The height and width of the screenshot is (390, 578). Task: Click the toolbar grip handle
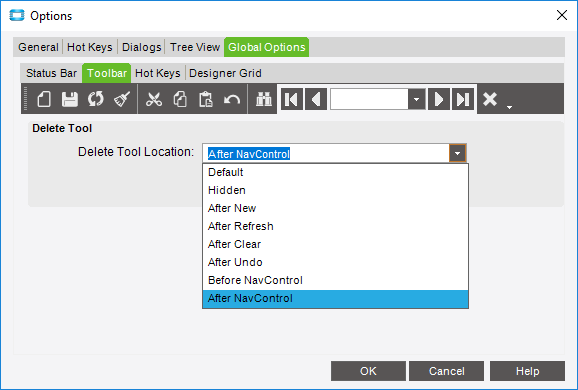click(x=25, y=98)
